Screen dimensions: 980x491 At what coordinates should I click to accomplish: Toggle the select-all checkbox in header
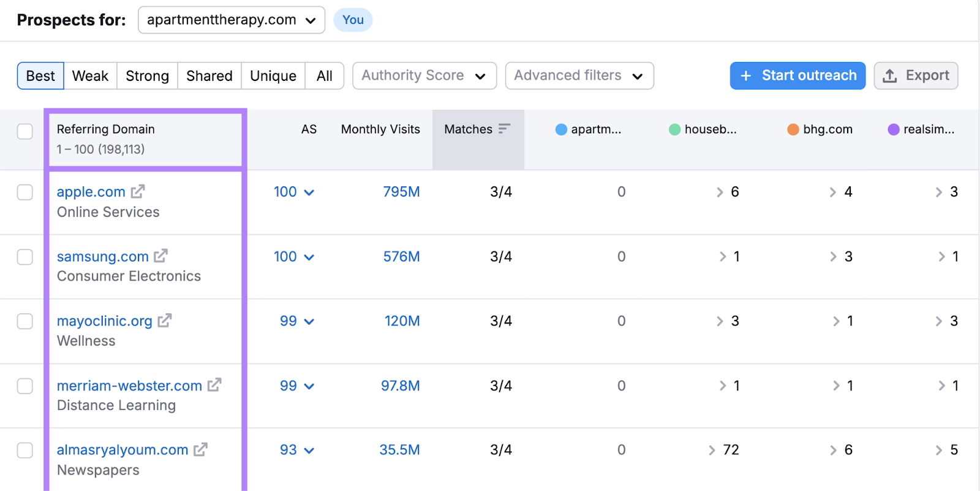click(25, 131)
